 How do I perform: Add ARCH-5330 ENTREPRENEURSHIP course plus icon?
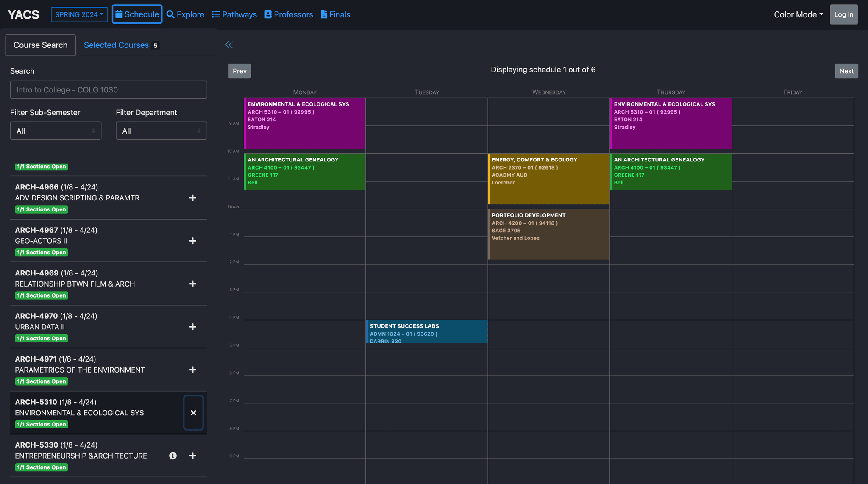tap(192, 456)
